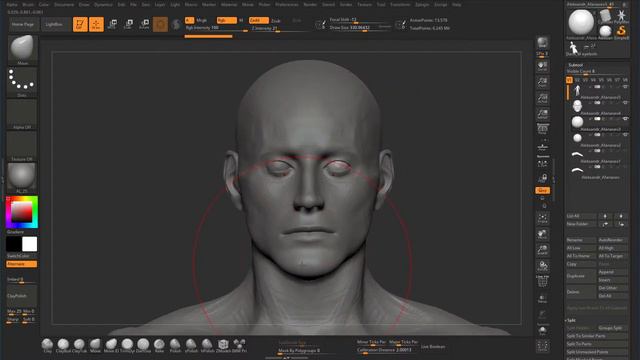Image resolution: width=640 pixels, height=360 pixels.
Task: Click the Alternate button below SwitchColor
Action: [x=22, y=264]
